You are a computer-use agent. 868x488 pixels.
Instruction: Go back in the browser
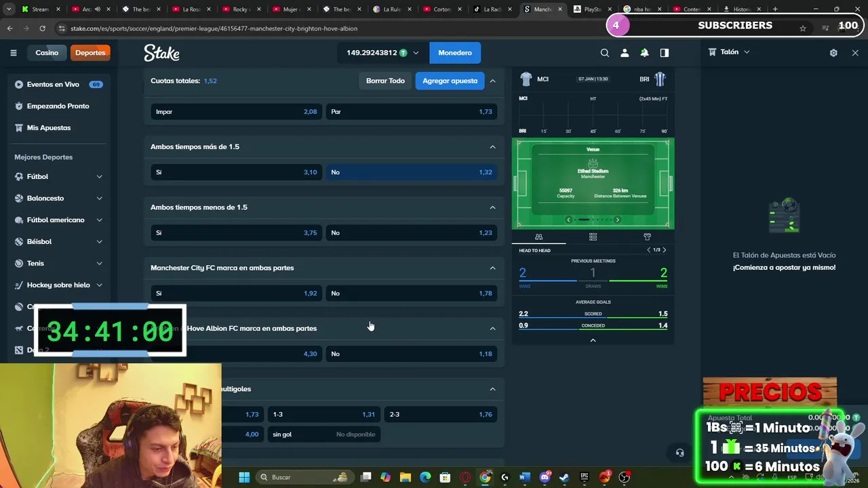tap(10, 28)
